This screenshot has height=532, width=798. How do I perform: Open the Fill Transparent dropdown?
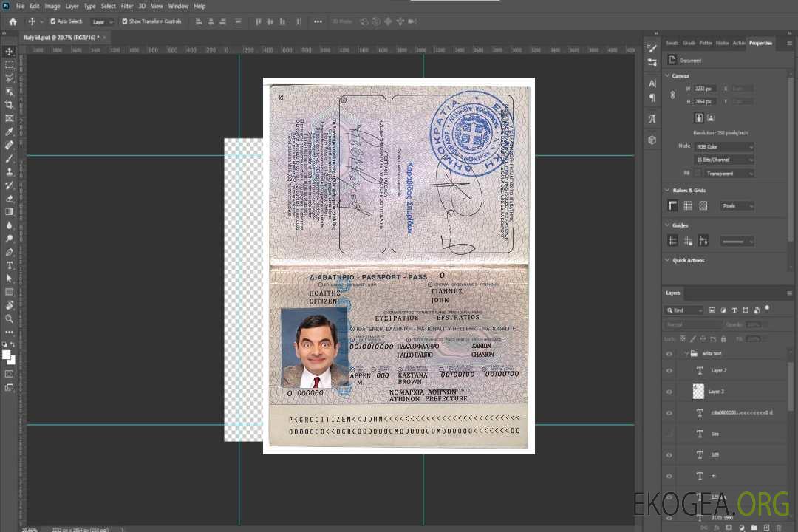729,174
